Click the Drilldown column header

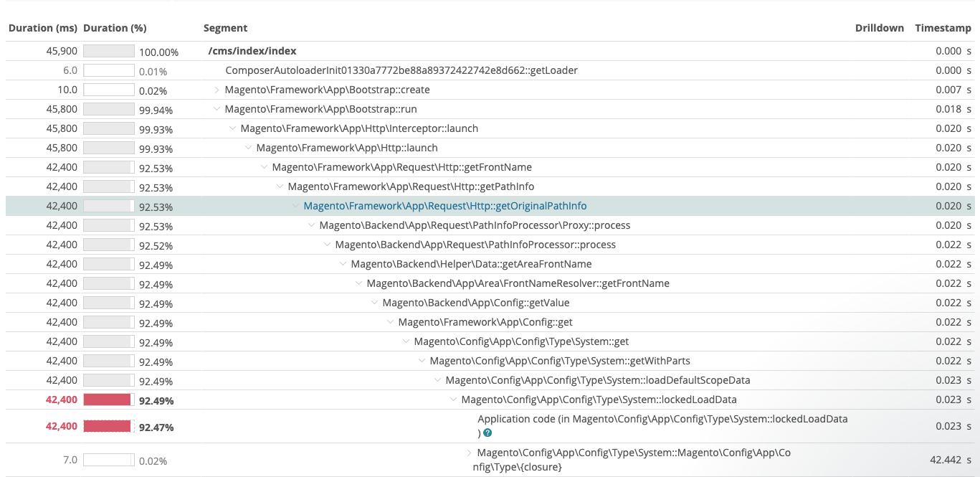pos(879,28)
